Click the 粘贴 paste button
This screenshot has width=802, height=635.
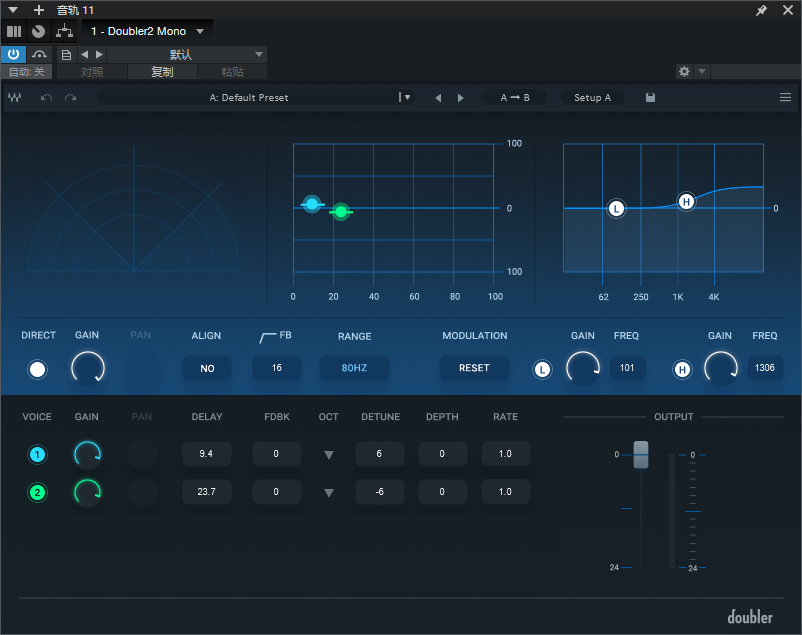point(232,72)
